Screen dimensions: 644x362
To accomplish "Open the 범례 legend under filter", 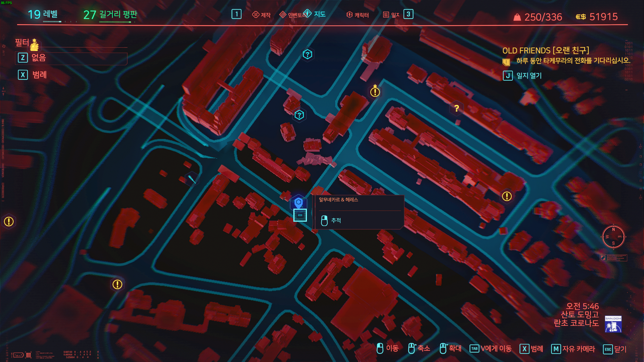I will pos(32,75).
